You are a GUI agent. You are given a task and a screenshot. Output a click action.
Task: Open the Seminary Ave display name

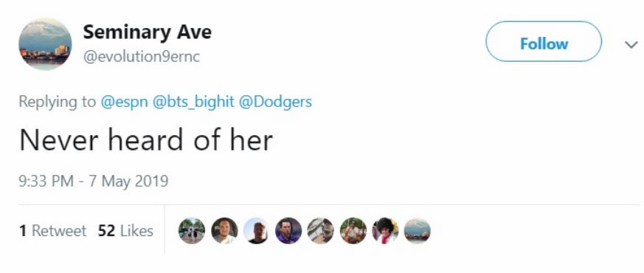pyautogui.click(x=147, y=32)
